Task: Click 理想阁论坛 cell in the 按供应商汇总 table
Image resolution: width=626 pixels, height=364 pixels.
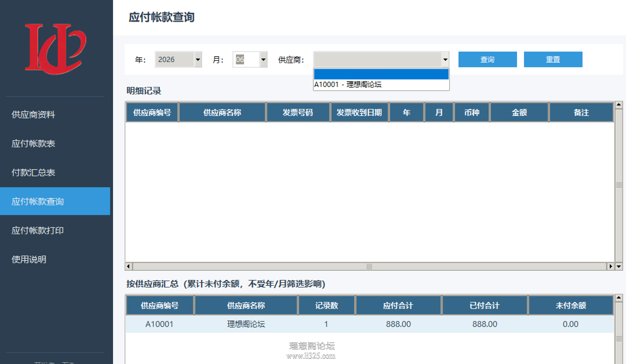Action: point(246,324)
